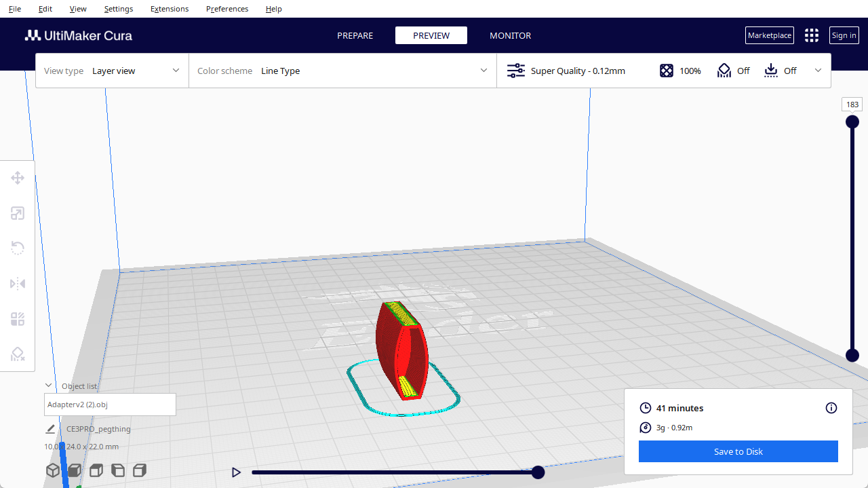The image size is (868, 488).
Task: Open the Settings menu
Action: point(119,9)
